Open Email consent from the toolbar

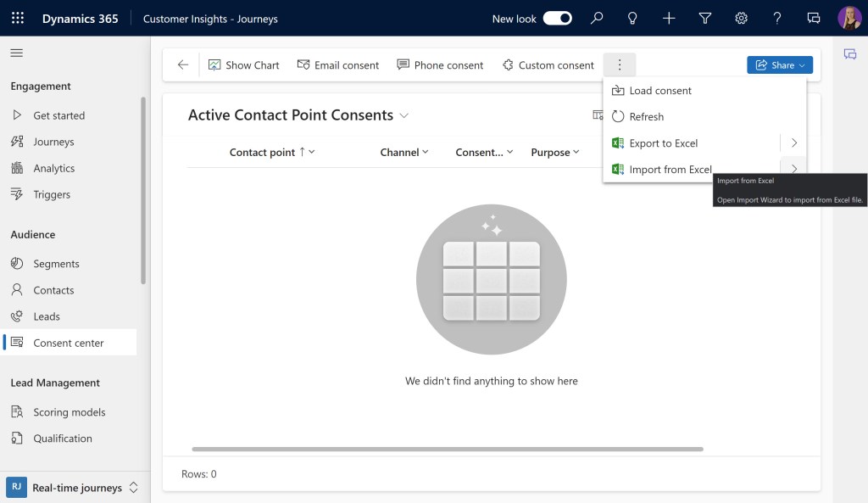tap(337, 64)
